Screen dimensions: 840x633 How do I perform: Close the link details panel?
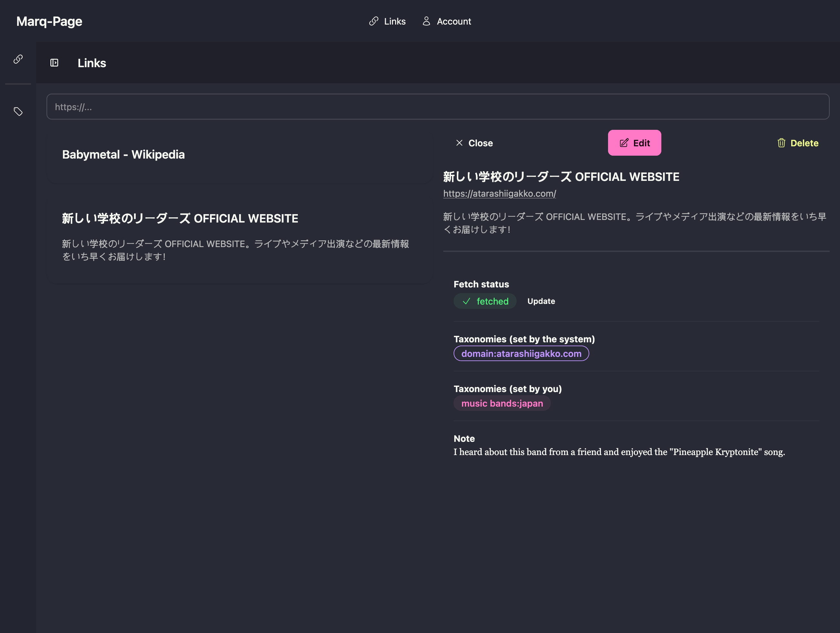point(474,143)
